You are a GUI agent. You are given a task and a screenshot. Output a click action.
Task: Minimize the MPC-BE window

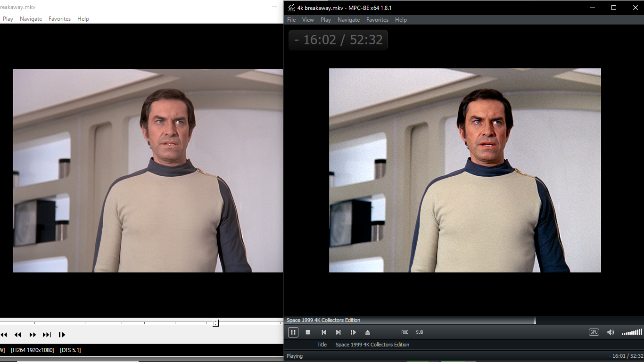coord(592,8)
